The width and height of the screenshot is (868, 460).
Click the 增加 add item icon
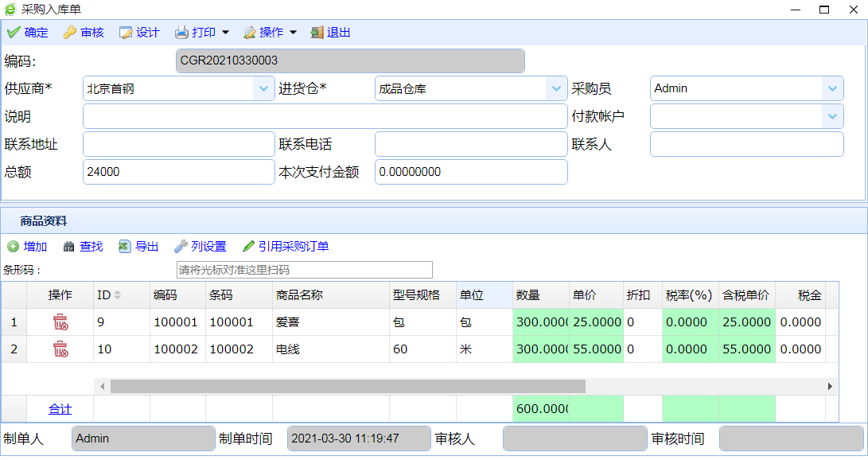pyautogui.click(x=14, y=247)
